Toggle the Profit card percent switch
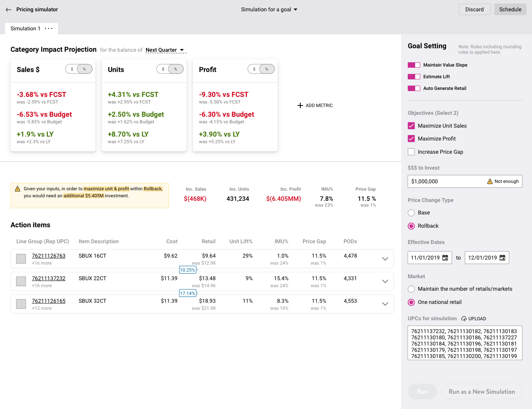Image resolution: width=532 pixels, height=409 pixels. 267,69
